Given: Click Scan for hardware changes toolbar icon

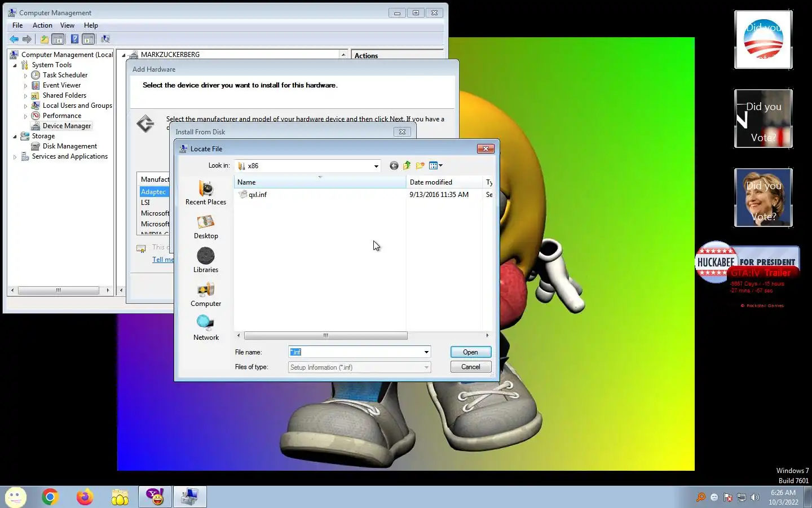Looking at the screenshot, I should tap(105, 39).
